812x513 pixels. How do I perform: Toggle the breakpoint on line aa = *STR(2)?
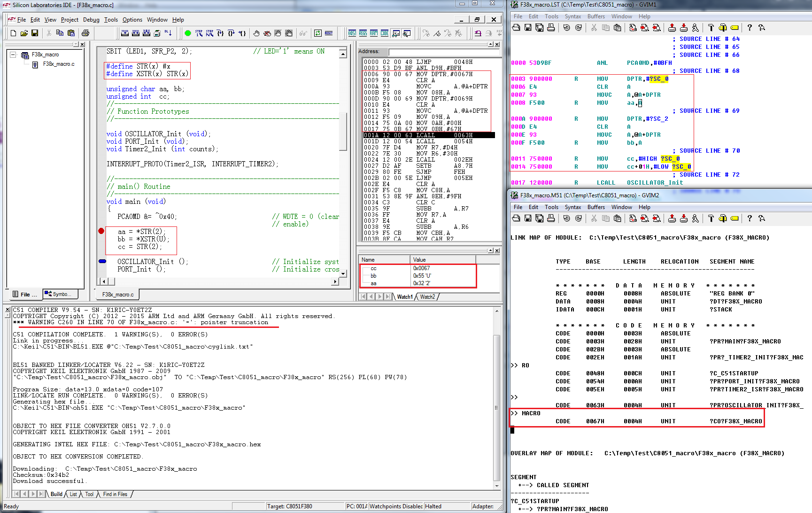tap(101, 231)
